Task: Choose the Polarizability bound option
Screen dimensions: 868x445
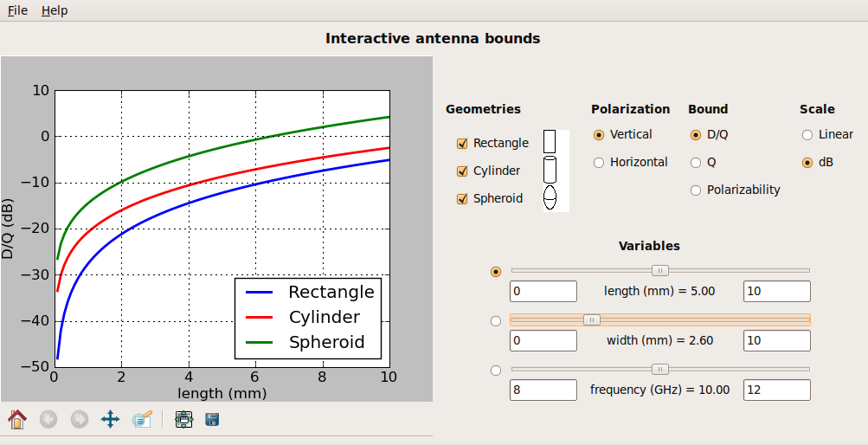Action: coord(696,190)
